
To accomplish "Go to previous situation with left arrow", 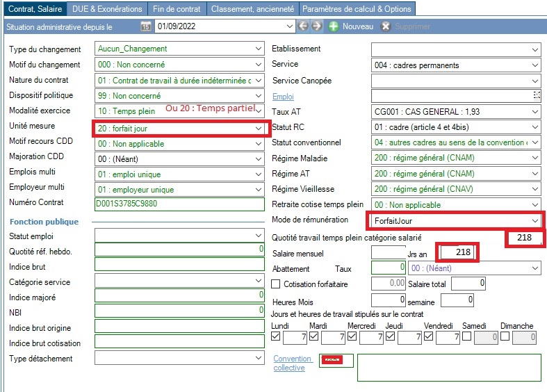I will coord(304,26).
